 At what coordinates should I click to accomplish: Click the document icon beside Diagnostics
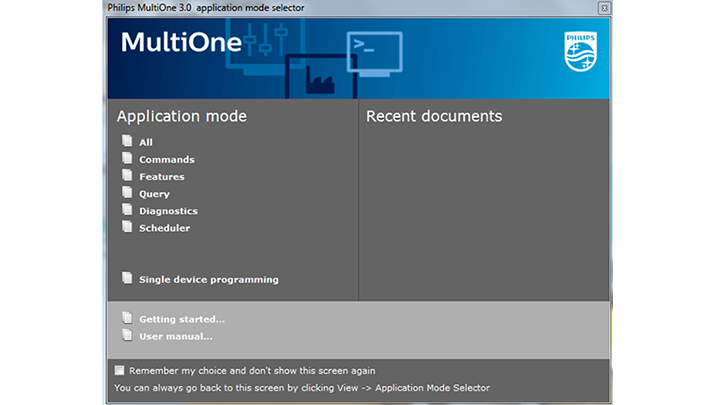coord(127,209)
